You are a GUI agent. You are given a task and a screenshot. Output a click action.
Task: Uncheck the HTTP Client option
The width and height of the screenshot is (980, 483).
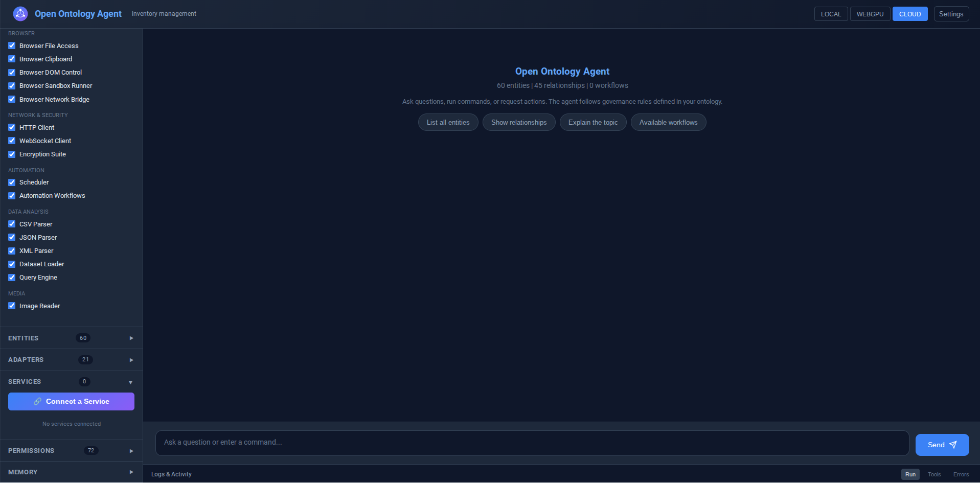point(12,127)
